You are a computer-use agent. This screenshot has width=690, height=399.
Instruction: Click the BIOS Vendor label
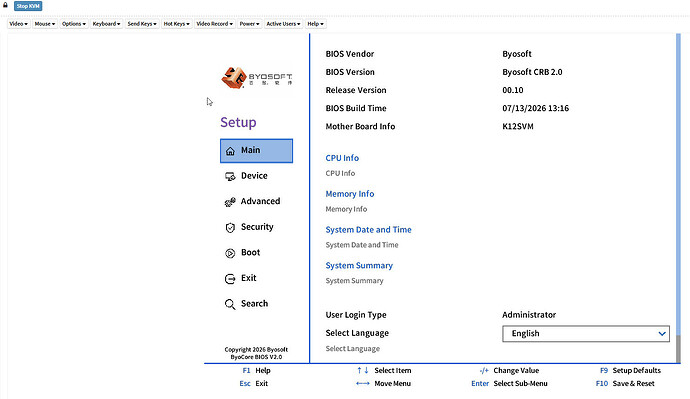(350, 54)
